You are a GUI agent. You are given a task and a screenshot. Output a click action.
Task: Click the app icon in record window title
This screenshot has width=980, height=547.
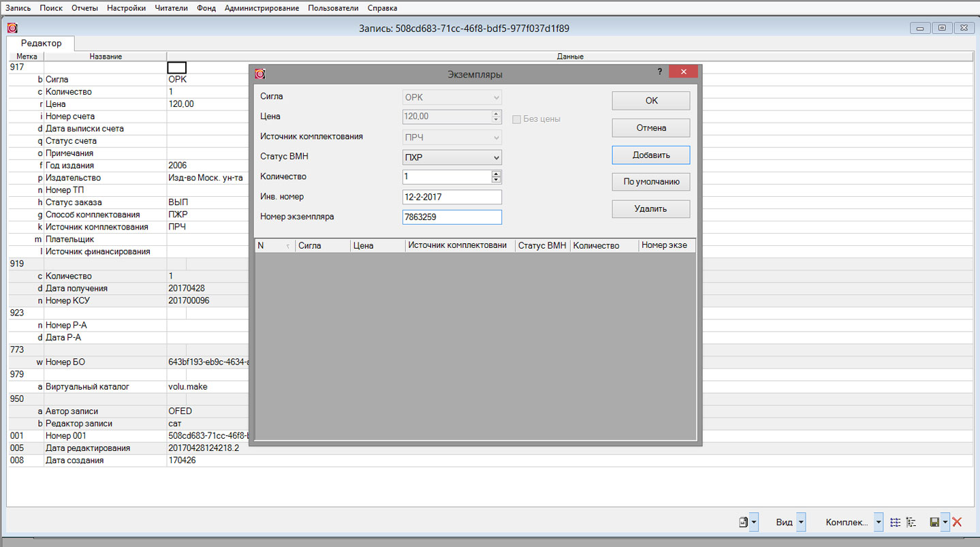point(12,28)
